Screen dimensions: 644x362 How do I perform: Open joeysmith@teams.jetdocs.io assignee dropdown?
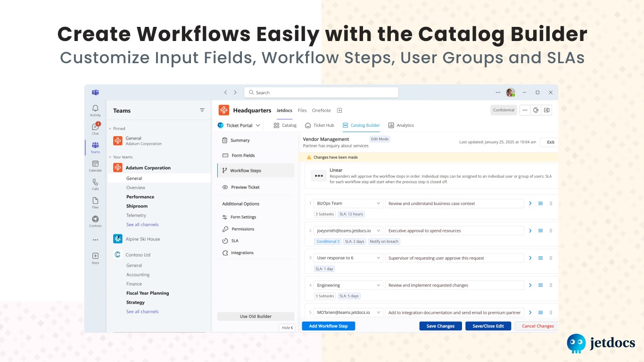[x=348, y=231]
